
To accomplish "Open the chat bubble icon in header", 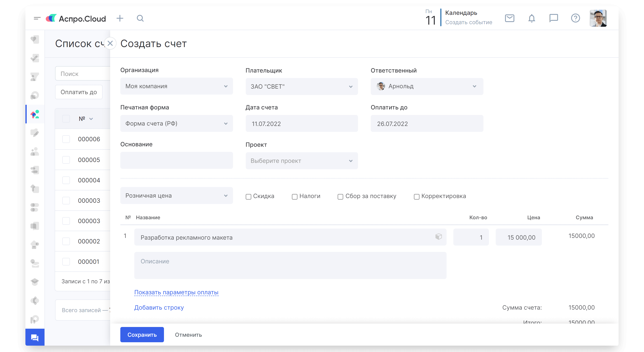I will pos(554,18).
